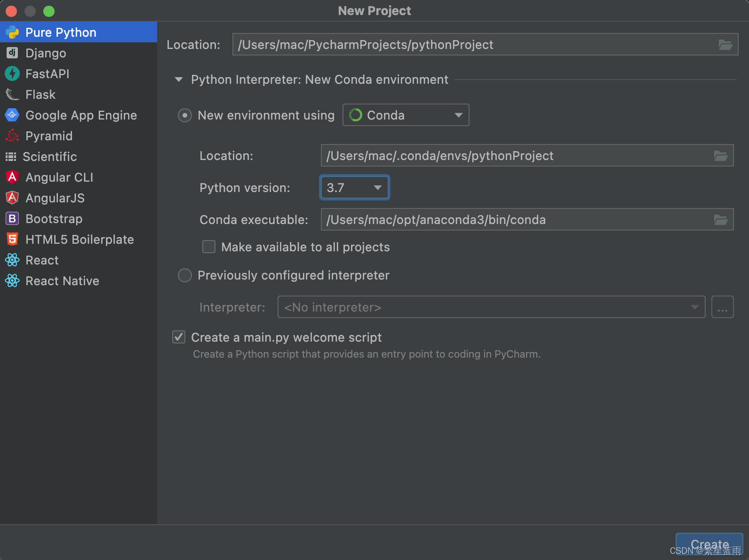
Task: Click the React atom icon
Action: pyautogui.click(x=12, y=260)
